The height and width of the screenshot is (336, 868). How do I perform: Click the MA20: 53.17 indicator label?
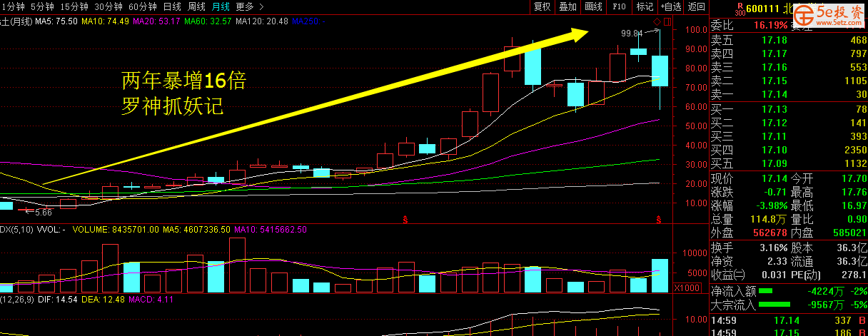click(x=156, y=21)
